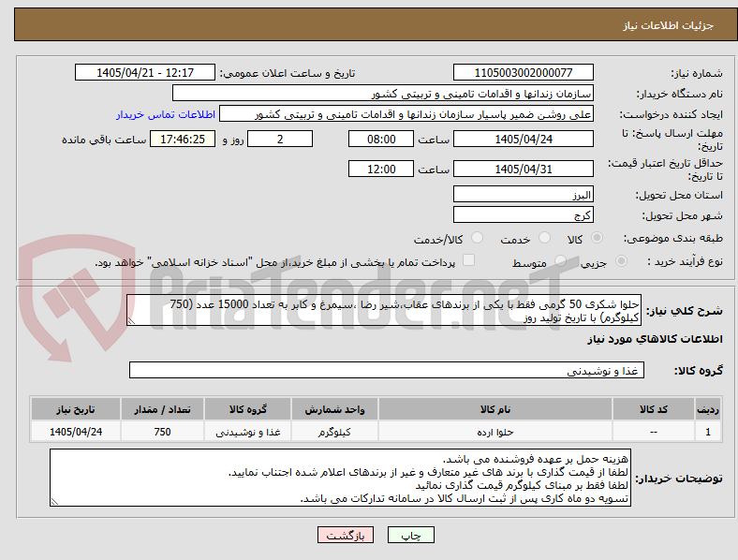Click the حلوا ارده item row cell
Screen dimensions: 738x560
pyautogui.click(x=495, y=432)
